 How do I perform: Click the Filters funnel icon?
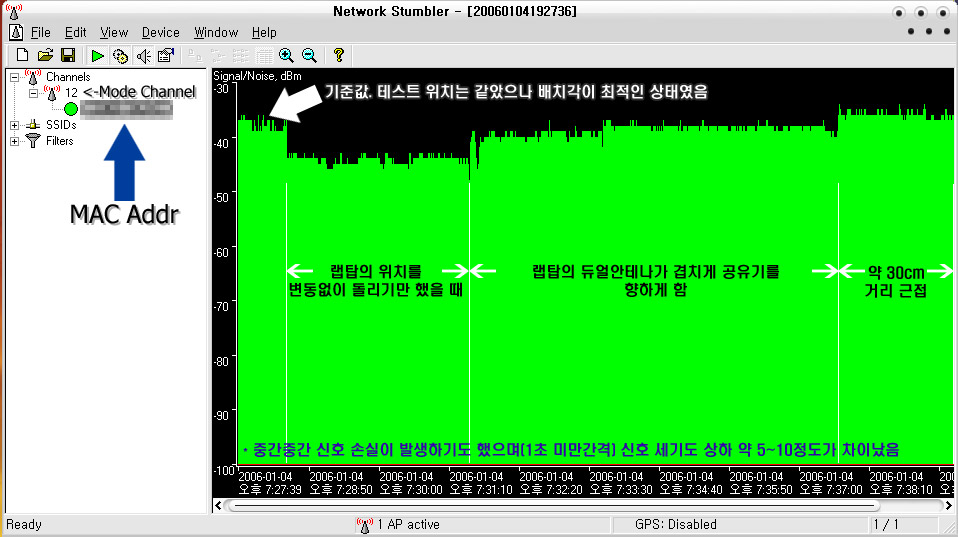[x=33, y=141]
